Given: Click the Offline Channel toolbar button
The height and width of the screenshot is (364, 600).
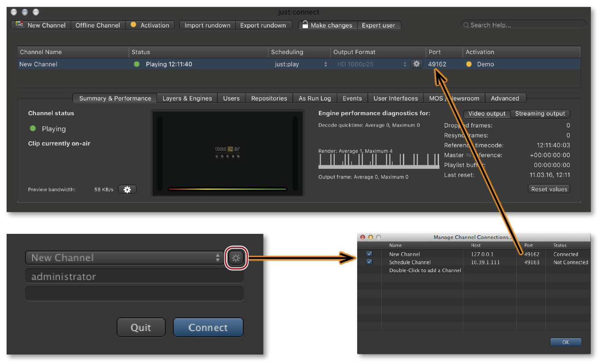Looking at the screenshot, I should [x=98, y=25].
